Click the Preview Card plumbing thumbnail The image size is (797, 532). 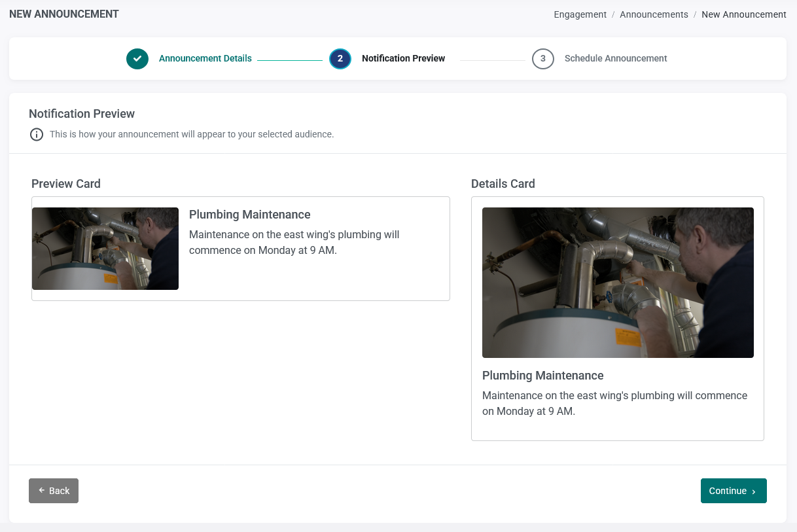[105, 249]
